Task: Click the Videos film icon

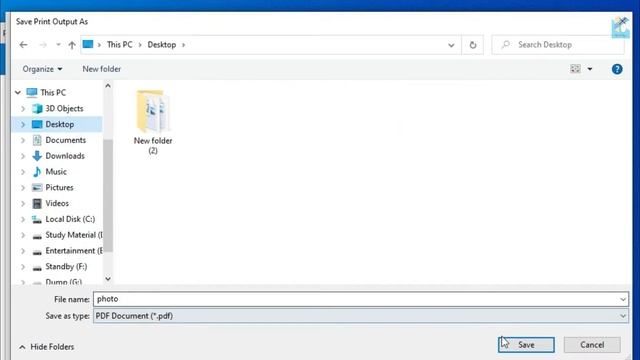Action: (37, 203)
